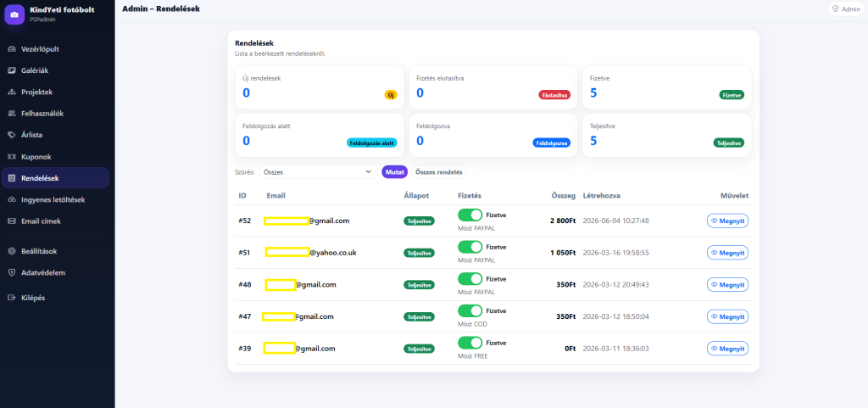Open Email címek in the sidebar
The image size is (868, 408).
tap(55, 221)
